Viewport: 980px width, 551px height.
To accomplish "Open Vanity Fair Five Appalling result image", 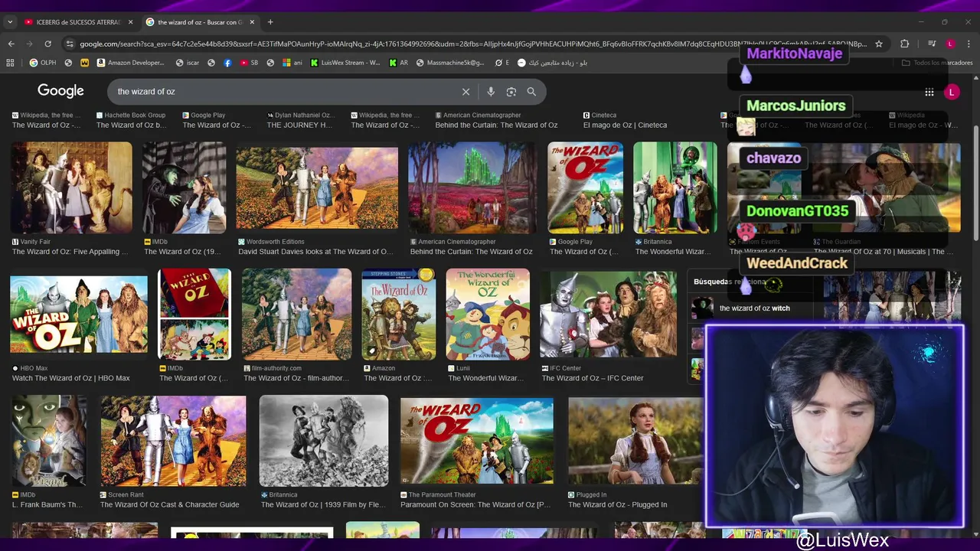I will [71, 187].
